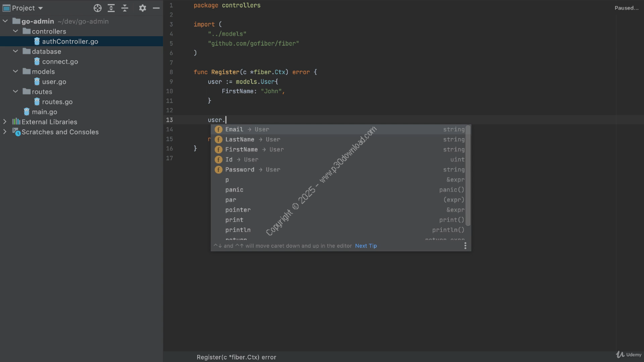Open Project panel settings gear
The height and width of the screenshot is (362, 644).
tap(142, 8)
